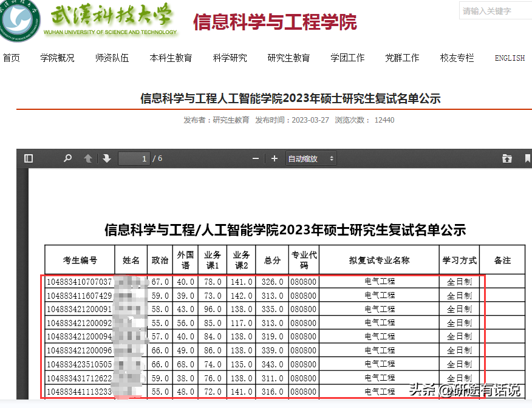Click the 拟复试专业名称 column header
Screen dimensions: 532x408
point(380,260)
